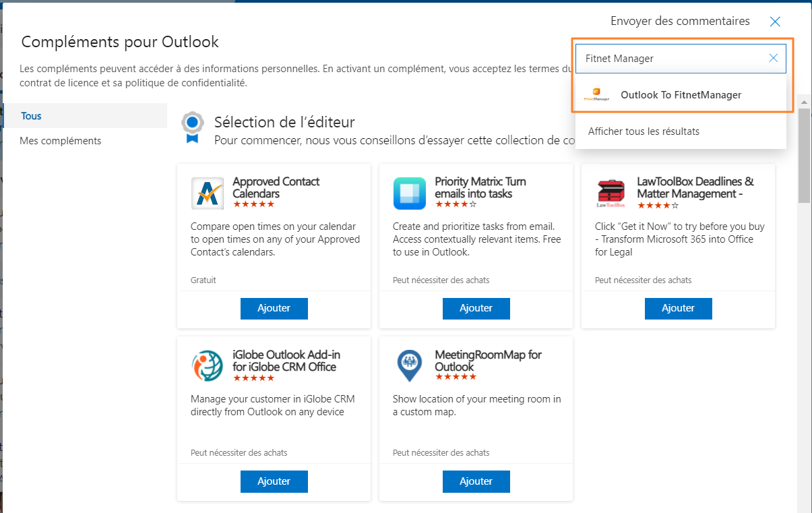Switch to Mes compléments section
Image resolution: width=812 pixels, height=513 pixels.
coord(61,141)
